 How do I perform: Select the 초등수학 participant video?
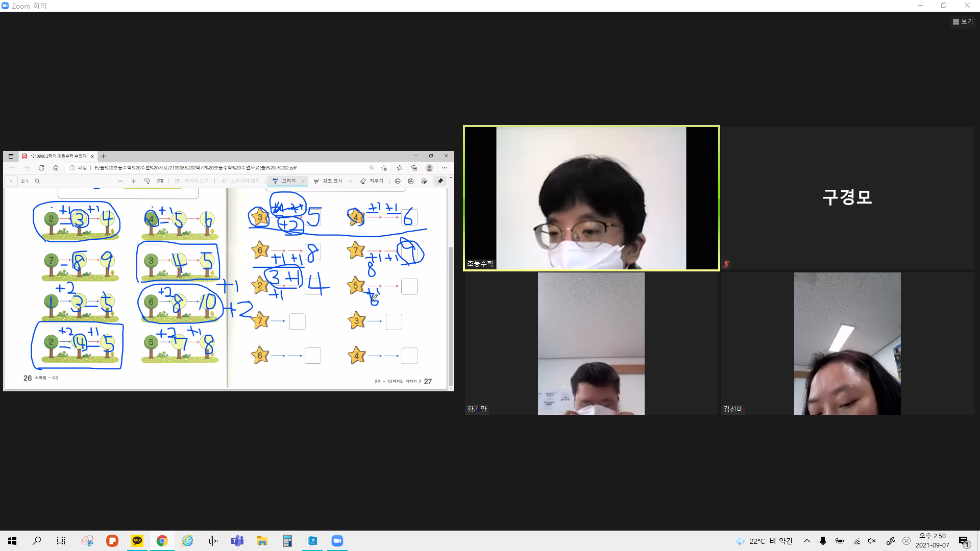[x=591, y=198]
